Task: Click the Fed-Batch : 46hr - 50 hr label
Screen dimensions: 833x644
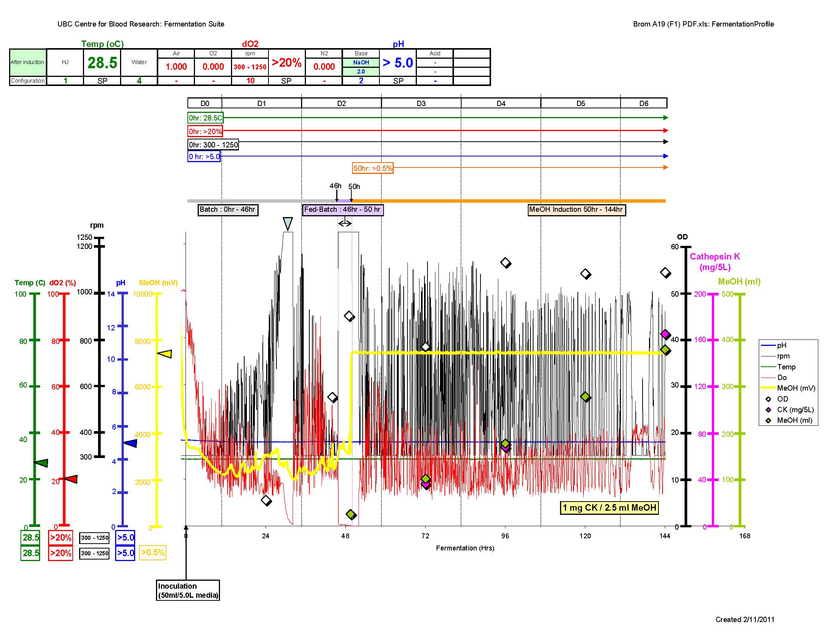Action: coord(343,209)
